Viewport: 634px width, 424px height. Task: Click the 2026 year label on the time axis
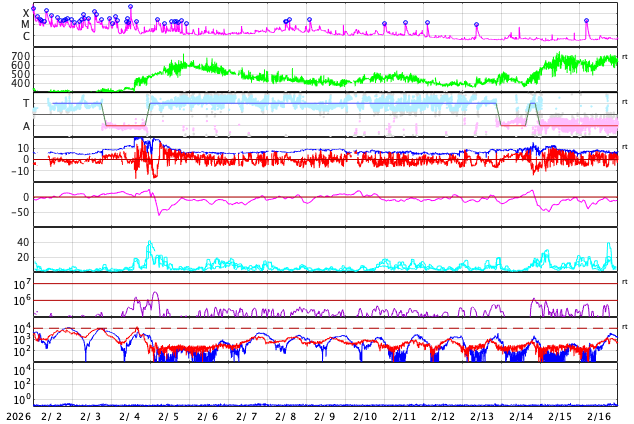18,416
